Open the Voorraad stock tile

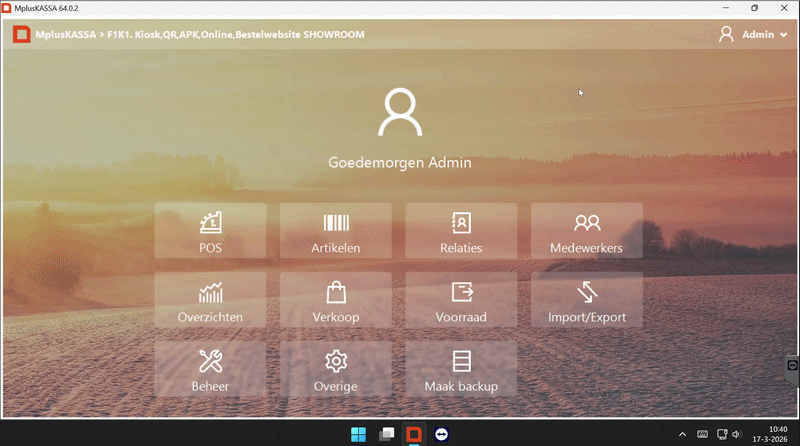[461, 300]
